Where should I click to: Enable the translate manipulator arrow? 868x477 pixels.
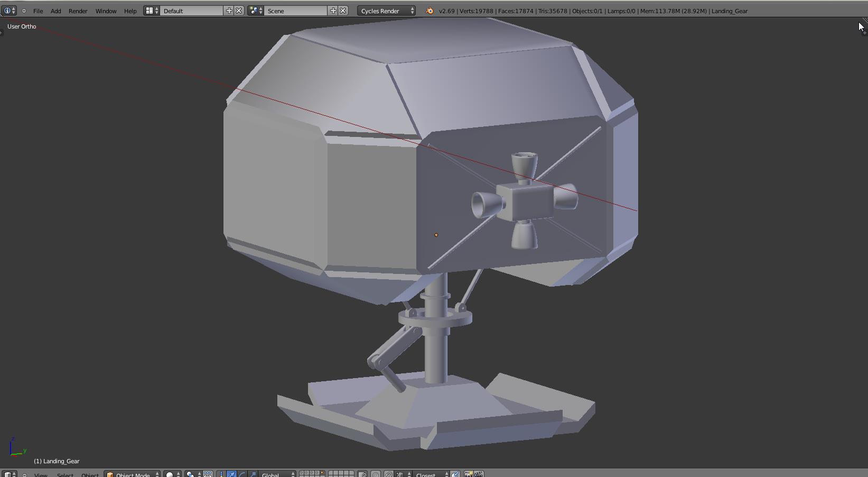pos(231,474)
